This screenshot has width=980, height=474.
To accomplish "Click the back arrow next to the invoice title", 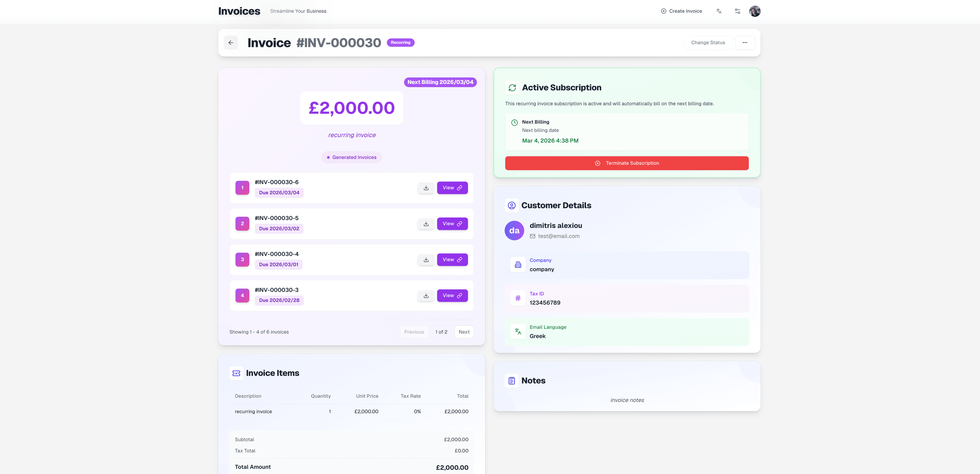I will click(x=230, y=43).
